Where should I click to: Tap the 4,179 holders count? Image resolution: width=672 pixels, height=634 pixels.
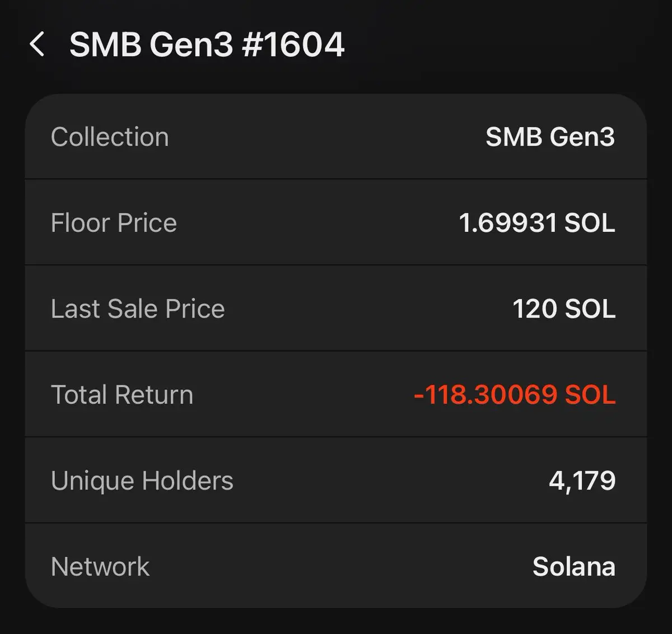pos(582,481)
